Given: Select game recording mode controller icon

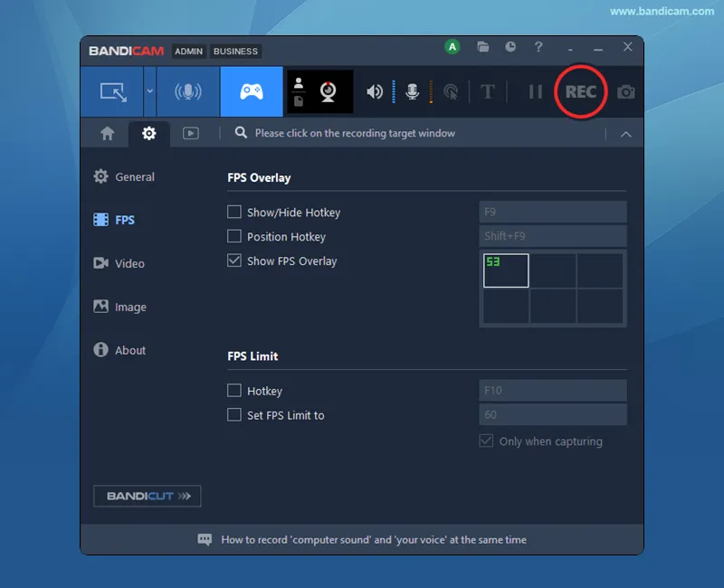Looking at the screenshot, I should tap(252, 92).
